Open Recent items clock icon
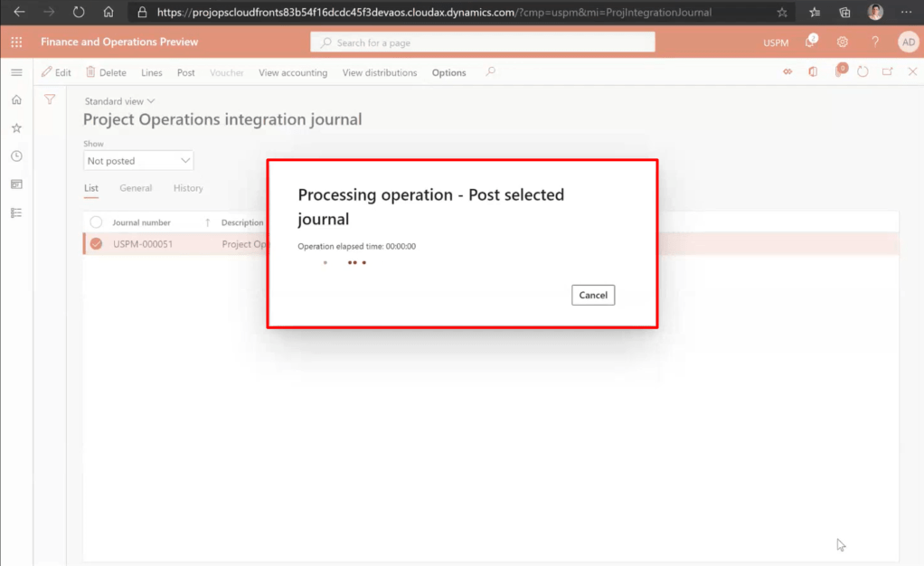 [x=16, y=156]
